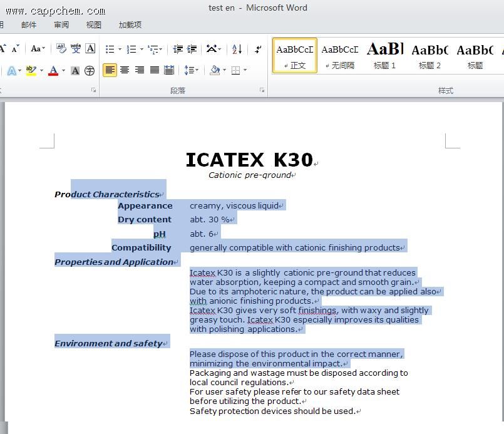
Task: Toggle center alignment
Action: 125,70
